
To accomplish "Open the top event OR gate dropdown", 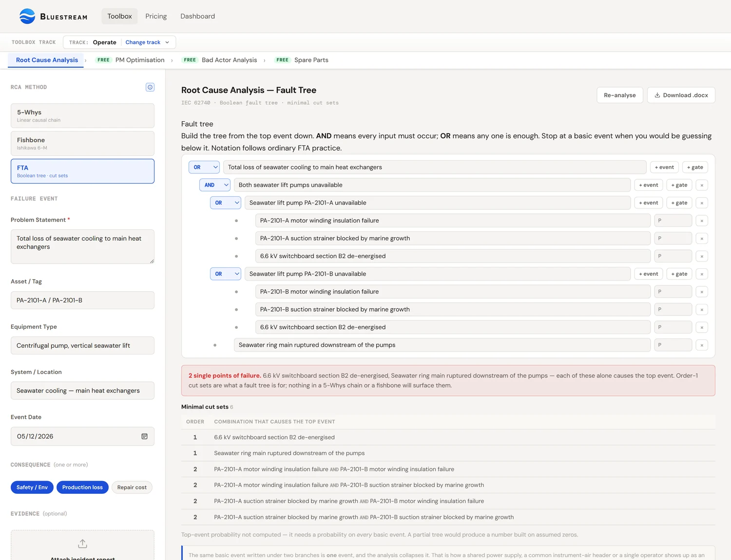I will pyautogui.click(x=204, y=167).
